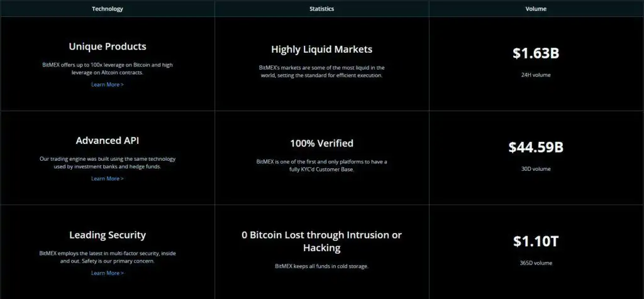Select the Technology column header
Viewport: 644px width, 299px height.
tap(107, 9)
